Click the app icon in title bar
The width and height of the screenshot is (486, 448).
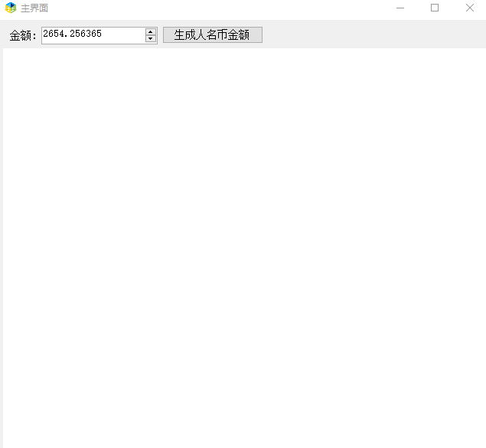11,8
